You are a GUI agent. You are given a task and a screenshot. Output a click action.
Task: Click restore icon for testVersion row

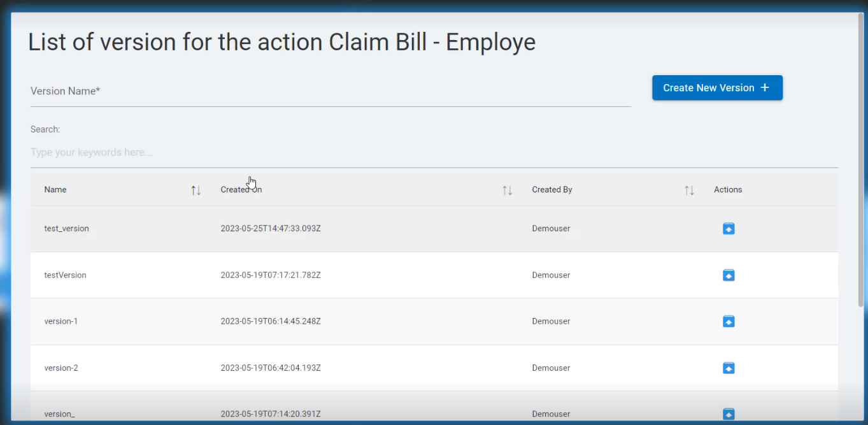pyautogui.click(x=729, y=275)
